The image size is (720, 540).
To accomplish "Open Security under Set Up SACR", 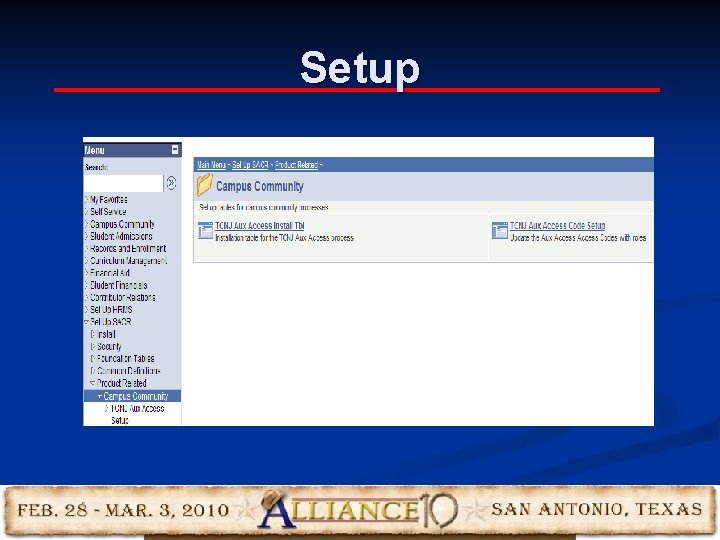I will tap(109, 346).
